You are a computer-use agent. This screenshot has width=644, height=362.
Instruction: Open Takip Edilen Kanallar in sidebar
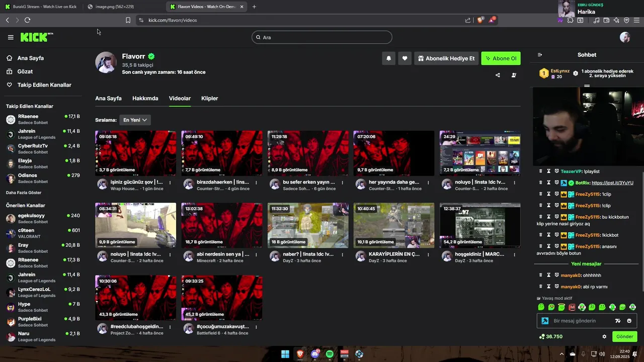point(39,85)
